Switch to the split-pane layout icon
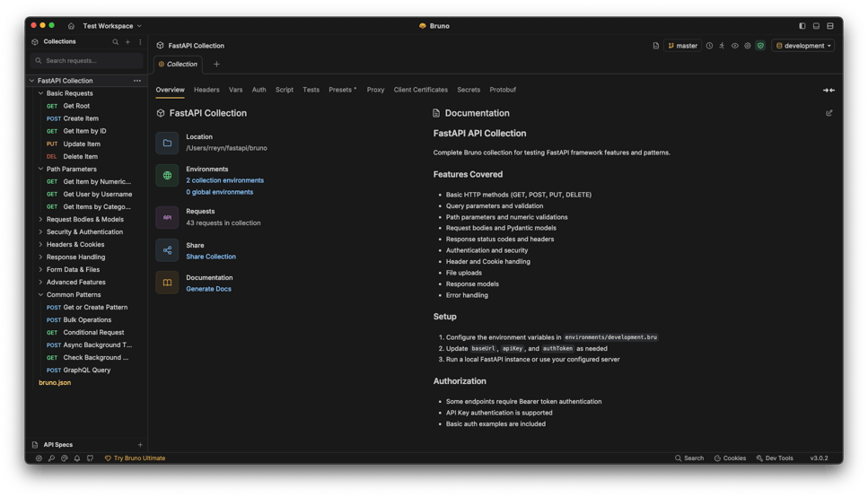The height and width of the screenshot is (497, 868). point(829,26)
